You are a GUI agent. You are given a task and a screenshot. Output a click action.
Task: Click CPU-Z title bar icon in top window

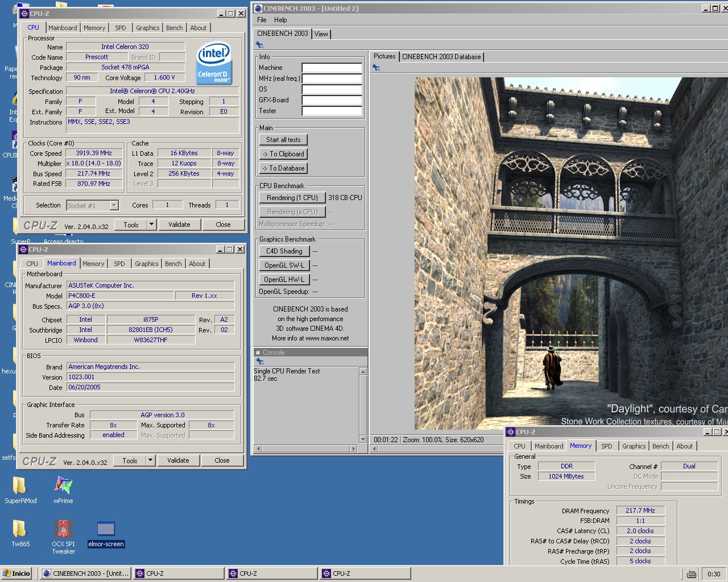pos(24,14)
